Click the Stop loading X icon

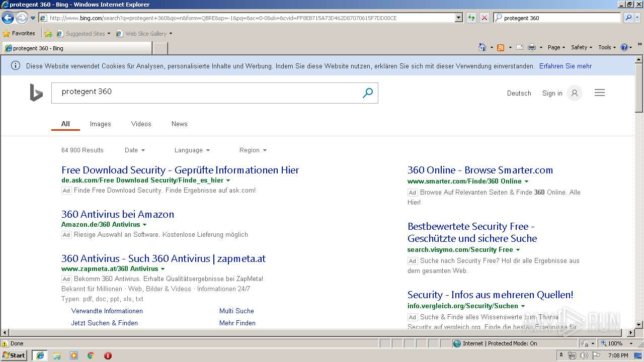pyautogui.click(x=484, y=18)
